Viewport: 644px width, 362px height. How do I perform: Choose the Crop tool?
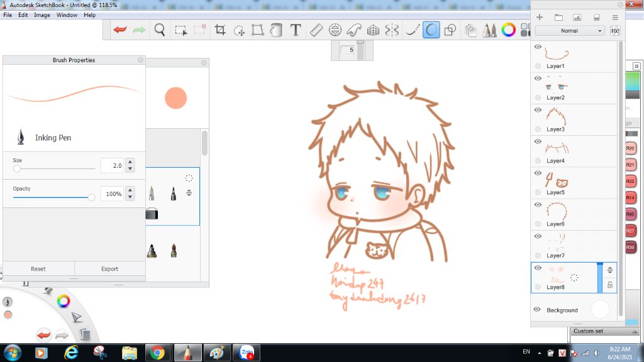pyautogui.click(x=220, y=30)
